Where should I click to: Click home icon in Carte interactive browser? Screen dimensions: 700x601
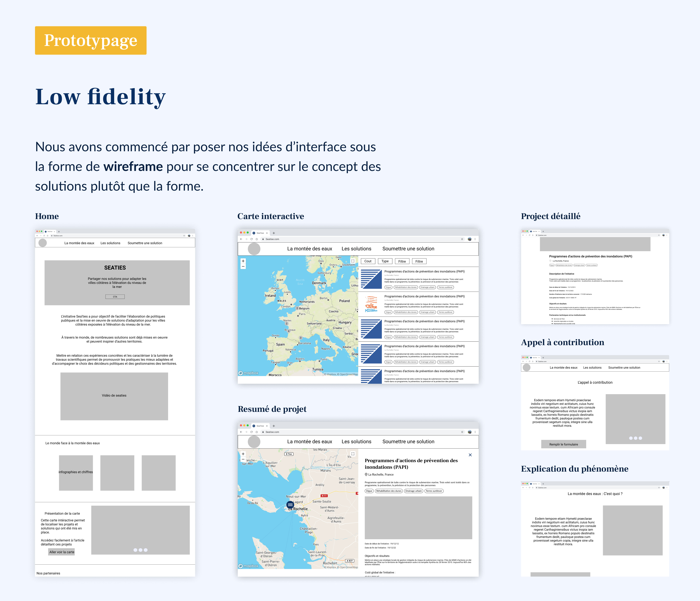pyautogui.click(x=257, y=239)
